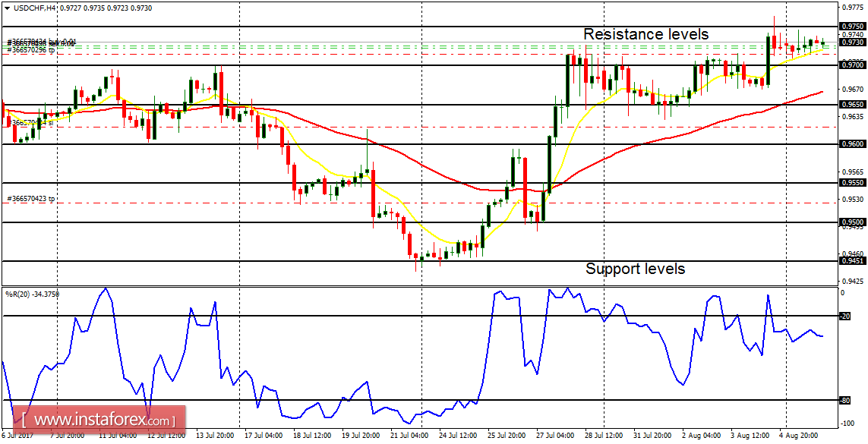Click the 0.9700 price level tag

tap(851, 65)
